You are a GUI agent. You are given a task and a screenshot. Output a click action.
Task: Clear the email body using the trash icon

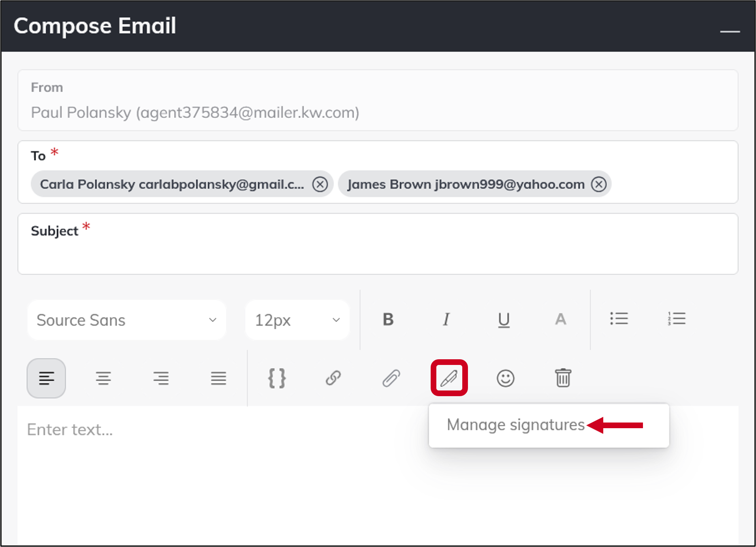(563, 378)
